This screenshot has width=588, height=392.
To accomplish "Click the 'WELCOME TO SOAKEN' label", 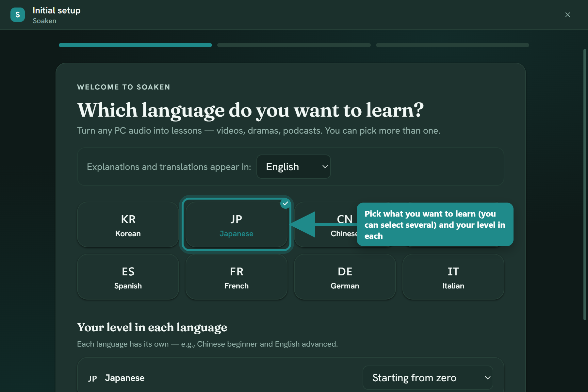I will (x=123, y=87).
